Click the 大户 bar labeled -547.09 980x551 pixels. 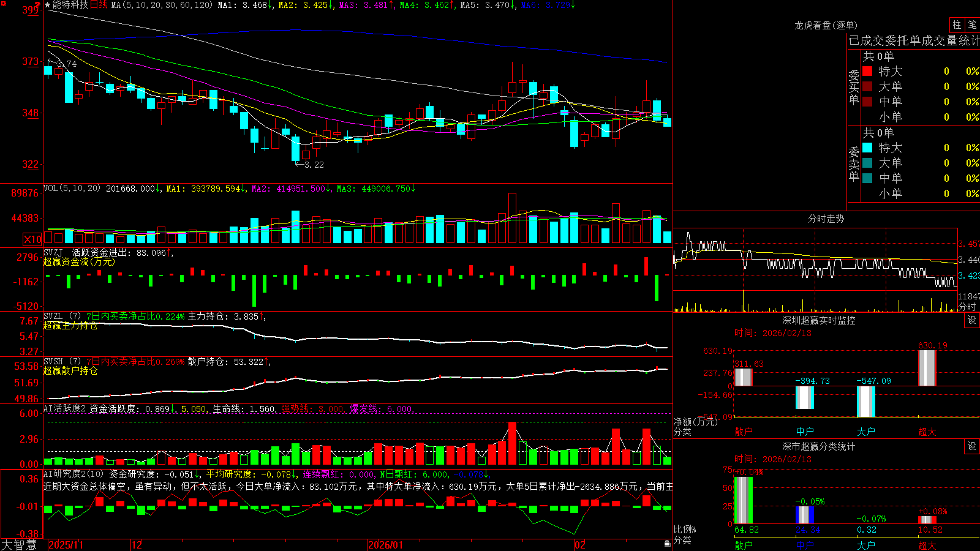[x=866, y=401]
